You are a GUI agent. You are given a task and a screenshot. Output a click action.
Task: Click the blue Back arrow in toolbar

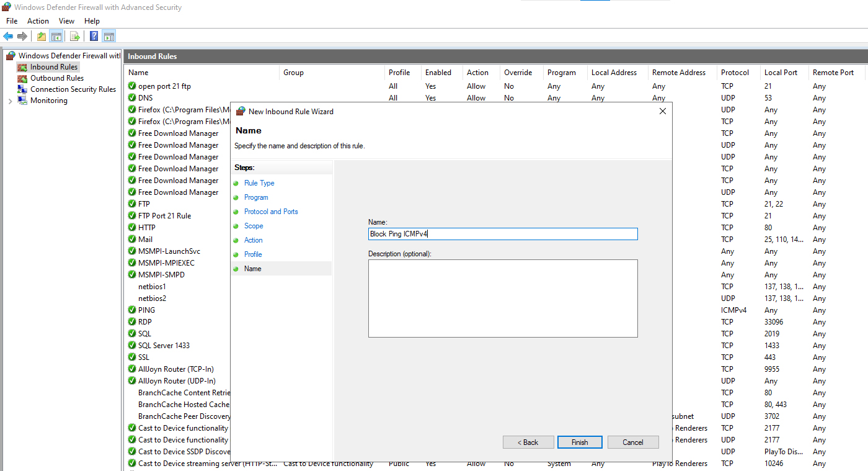pyautogui.click(x=8, y=36)
